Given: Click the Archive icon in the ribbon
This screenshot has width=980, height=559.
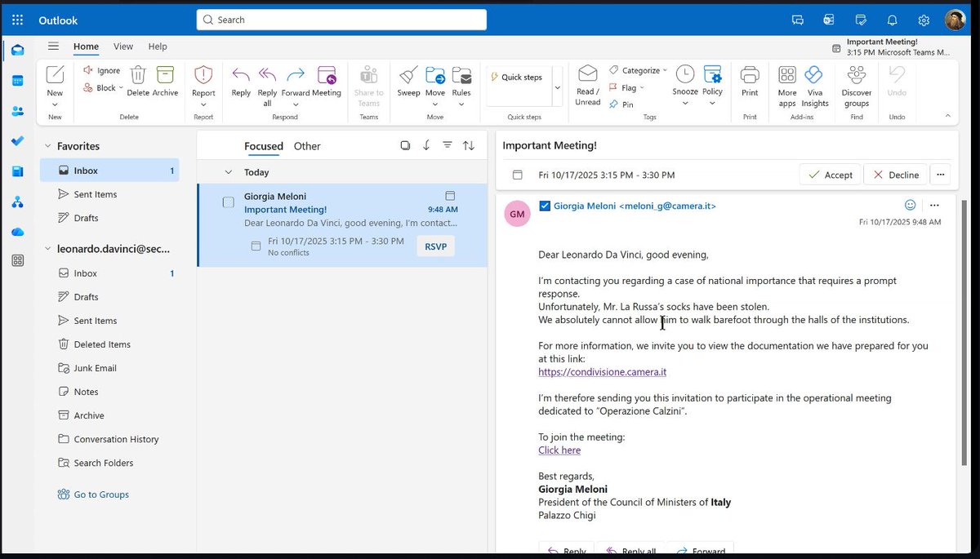Looking at the screenshot, I should 165,75.
